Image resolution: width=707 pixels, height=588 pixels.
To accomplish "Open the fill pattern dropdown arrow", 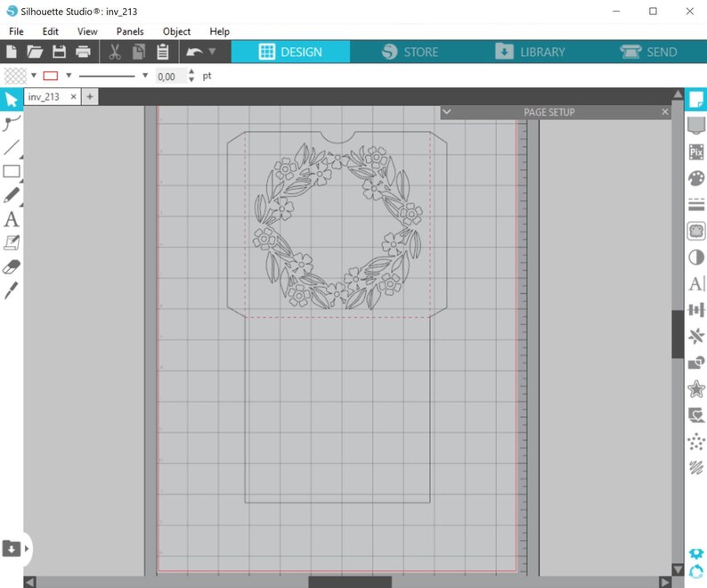I will click(33, 76).
